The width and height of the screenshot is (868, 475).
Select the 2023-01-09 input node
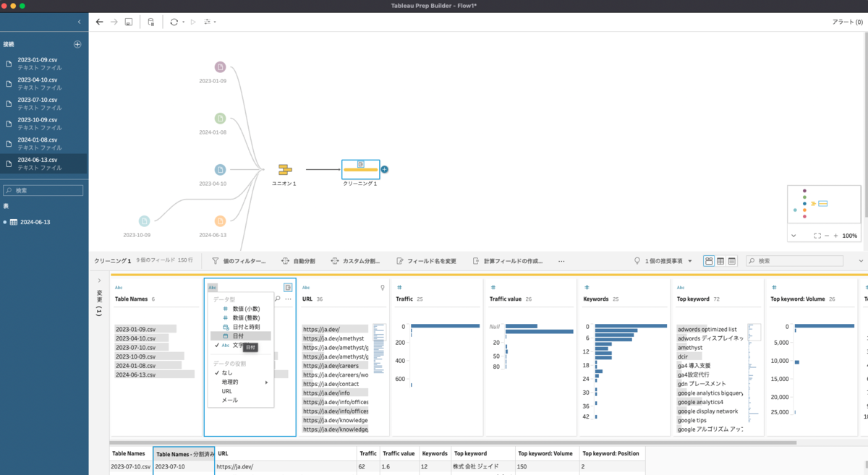[220, 67]
